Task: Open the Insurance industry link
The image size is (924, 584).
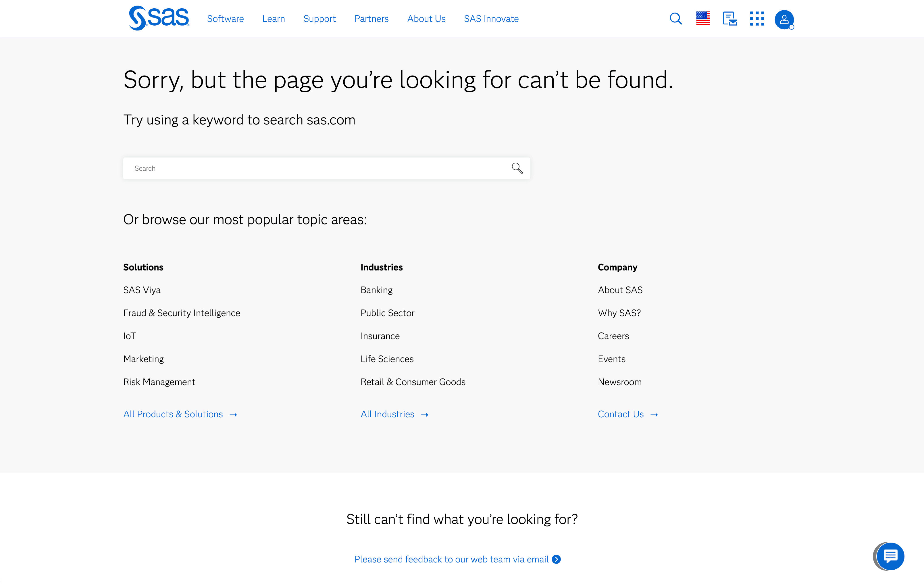Action: pos(380,336)
